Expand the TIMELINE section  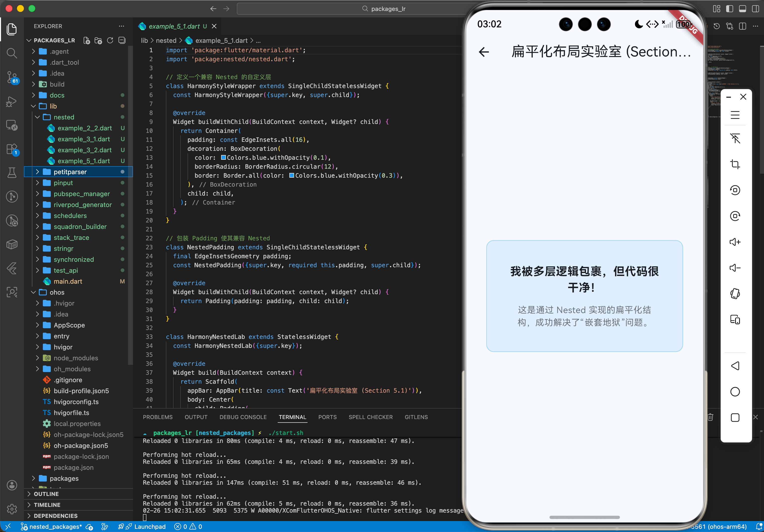78,505
